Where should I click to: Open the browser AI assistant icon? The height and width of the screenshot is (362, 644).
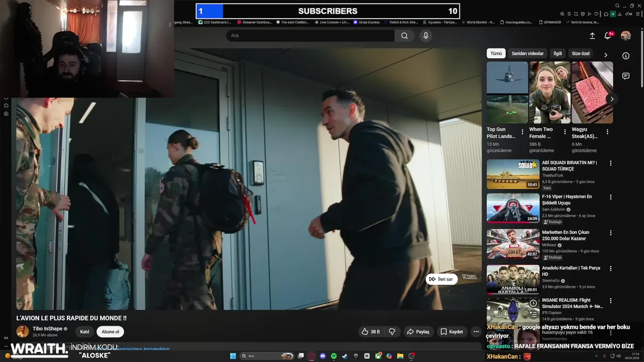pyautogui.click(x=628, y=14)
